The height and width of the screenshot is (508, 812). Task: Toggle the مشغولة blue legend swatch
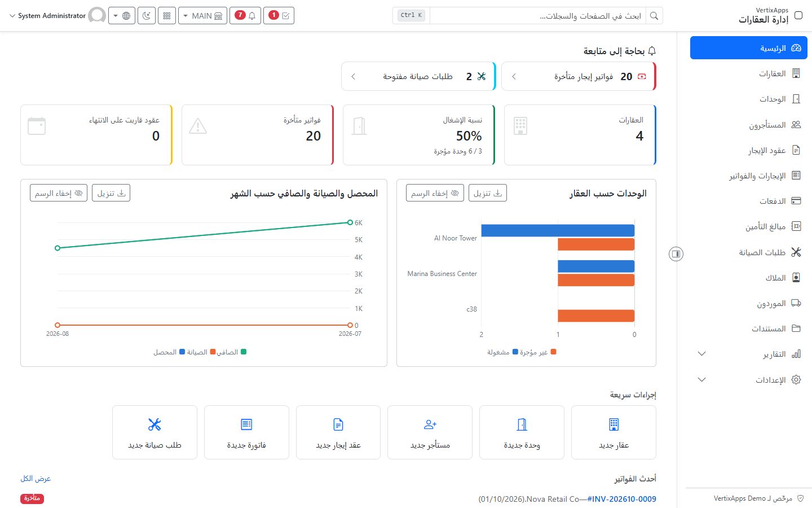(x=515, y=352)
